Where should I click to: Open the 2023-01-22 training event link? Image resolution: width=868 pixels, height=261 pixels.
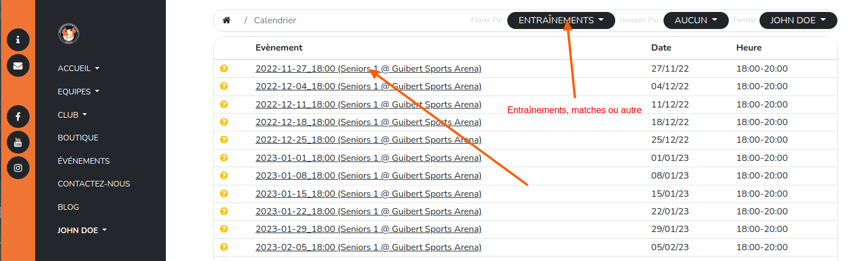coord(368,212)
